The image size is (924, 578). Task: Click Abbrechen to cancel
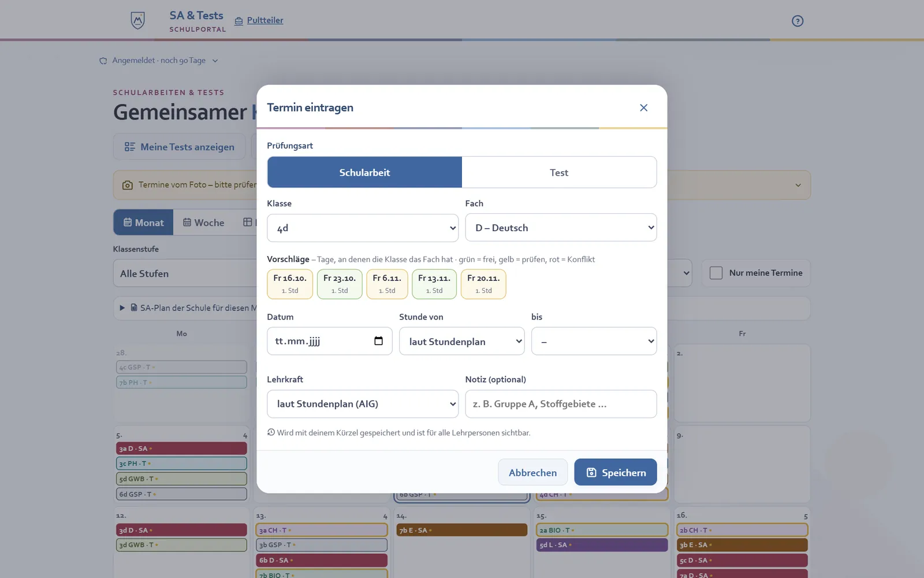(x=532, y=472)
